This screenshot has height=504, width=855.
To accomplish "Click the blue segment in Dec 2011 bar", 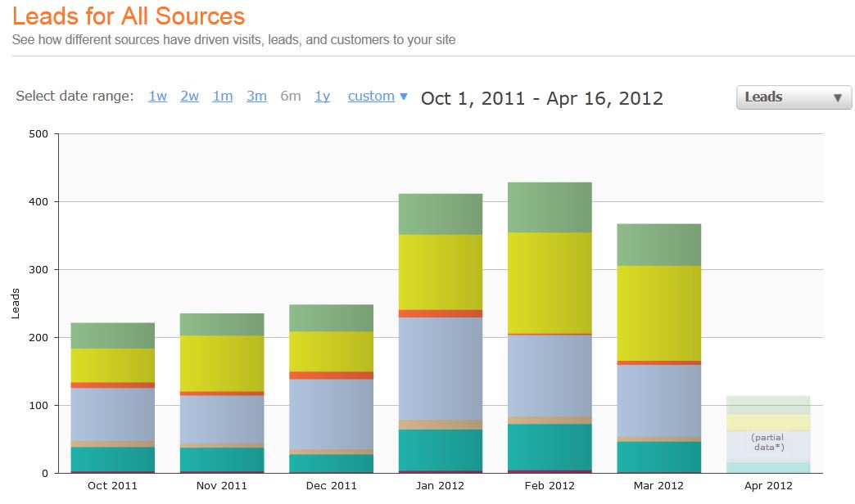I will (x=331, y=413).
